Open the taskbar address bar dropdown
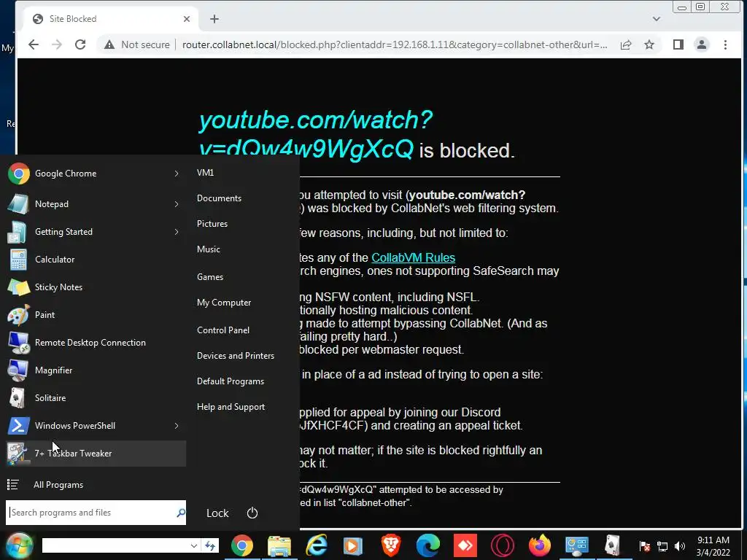Viewport: 747px width, 560px height. pos(193,545)
